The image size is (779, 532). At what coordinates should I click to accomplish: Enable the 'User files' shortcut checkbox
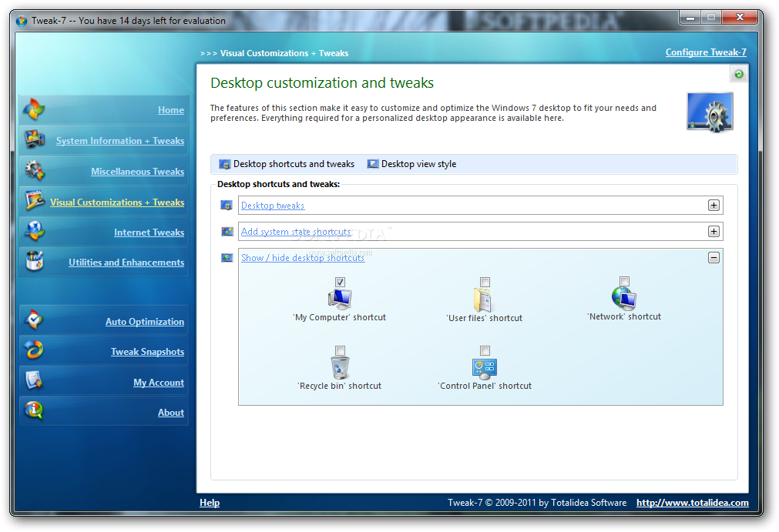[x=485, y=282]
